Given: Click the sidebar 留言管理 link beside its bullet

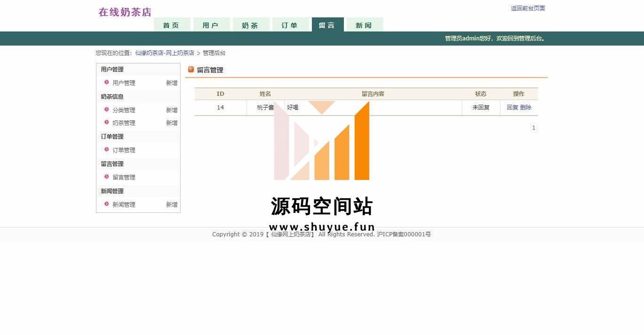Looking at the screenshot, I should tap(124, 177).
